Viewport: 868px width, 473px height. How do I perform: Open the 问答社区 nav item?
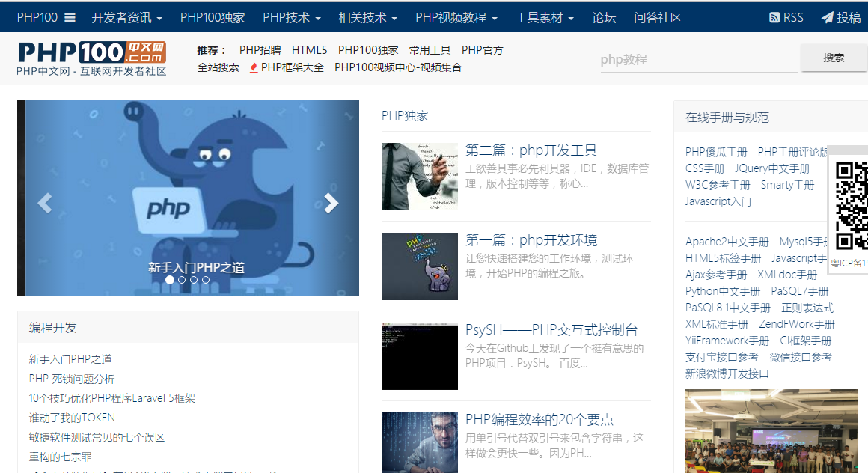658,18
